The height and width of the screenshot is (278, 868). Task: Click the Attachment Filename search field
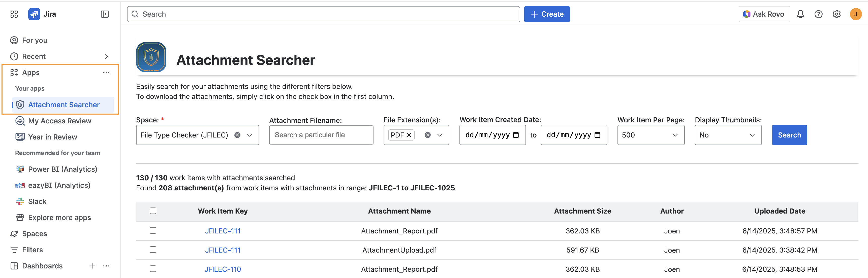[321, 135]
